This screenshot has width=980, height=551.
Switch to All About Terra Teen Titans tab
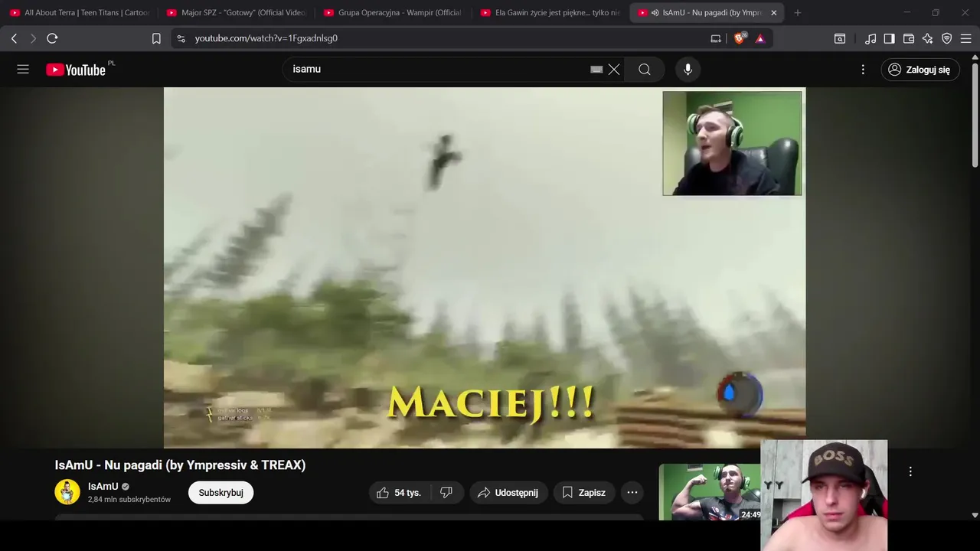click(x=80, y=12)
